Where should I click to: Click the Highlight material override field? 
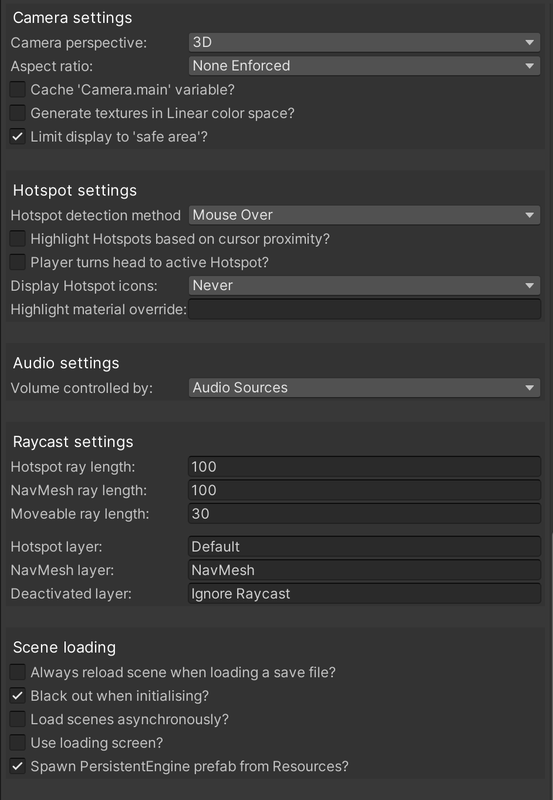(x=364, y=309)
